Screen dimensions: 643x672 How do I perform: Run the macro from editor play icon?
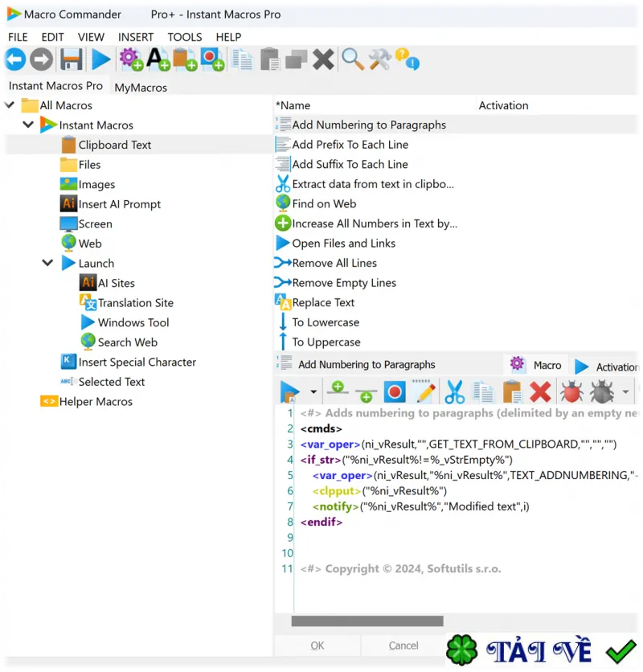click(290, 391)
